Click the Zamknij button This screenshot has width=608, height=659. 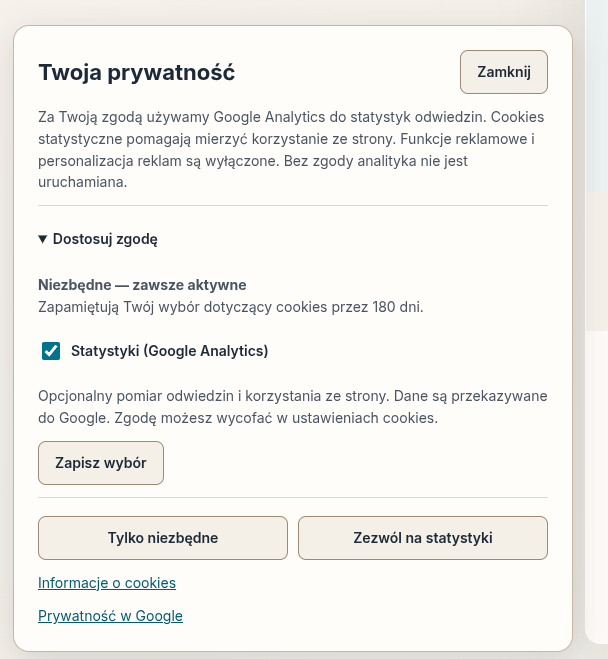[x=504, y=72]
